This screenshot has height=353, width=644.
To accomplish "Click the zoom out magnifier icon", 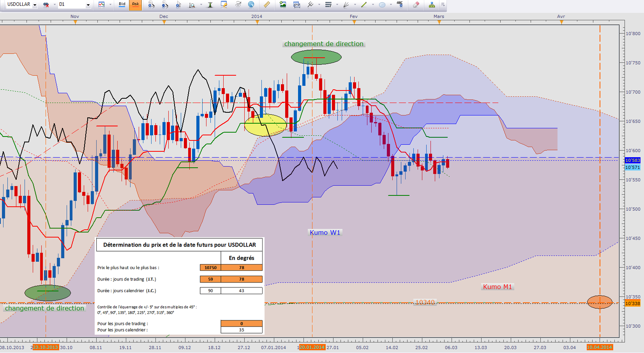I will tap(165, 5).
